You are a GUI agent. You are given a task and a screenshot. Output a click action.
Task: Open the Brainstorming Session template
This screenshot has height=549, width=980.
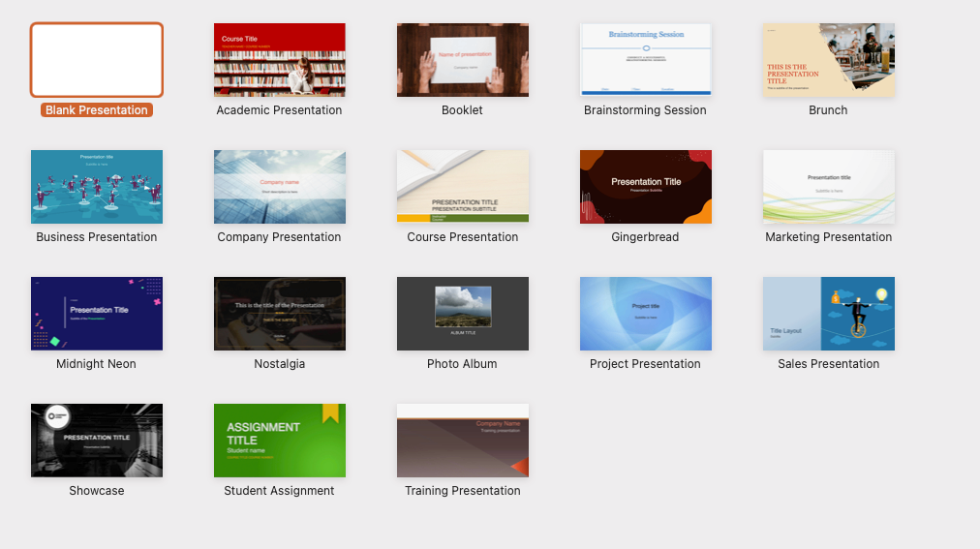pyautogui.click(x=645, y=60)
